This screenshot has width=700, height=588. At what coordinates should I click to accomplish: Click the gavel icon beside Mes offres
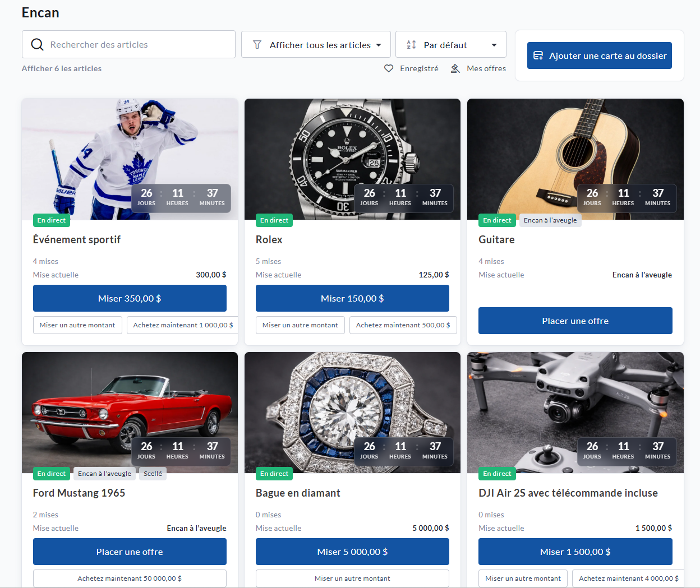[x=455, y=68]
